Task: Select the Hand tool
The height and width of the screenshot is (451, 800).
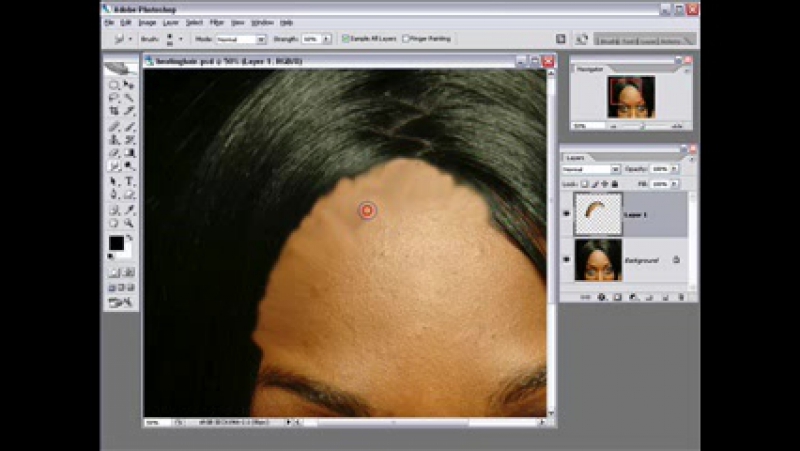Action: (114, 223)
